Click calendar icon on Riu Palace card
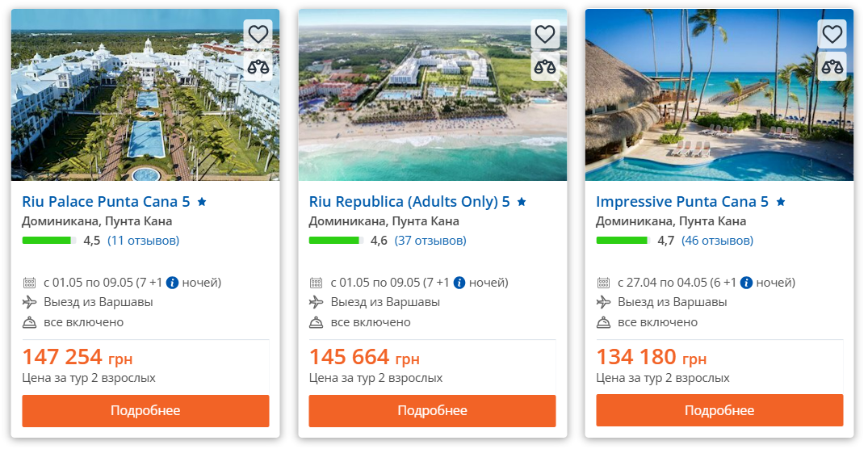The width and height of the screenshot is (868, 449). pyautogui.click(x=30, y=283)
